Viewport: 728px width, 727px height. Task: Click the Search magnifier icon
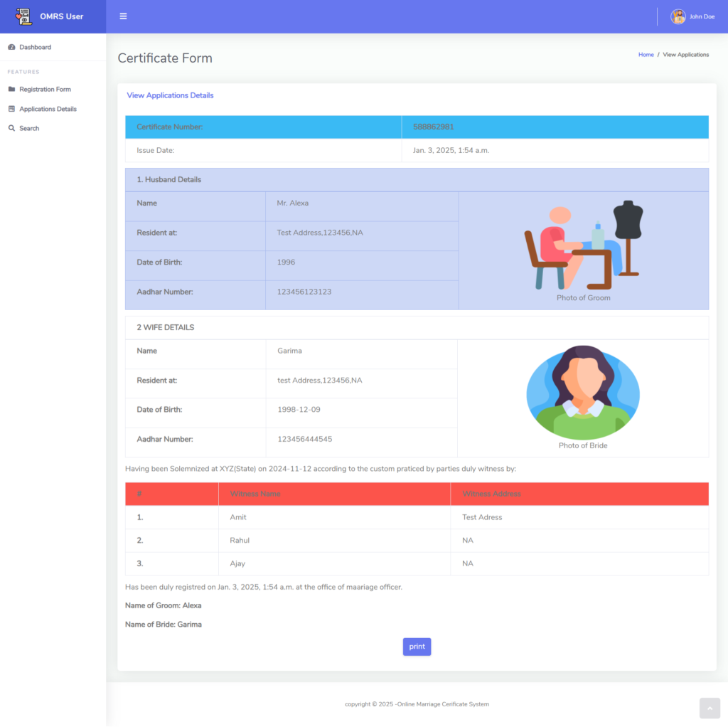[11, 128]
